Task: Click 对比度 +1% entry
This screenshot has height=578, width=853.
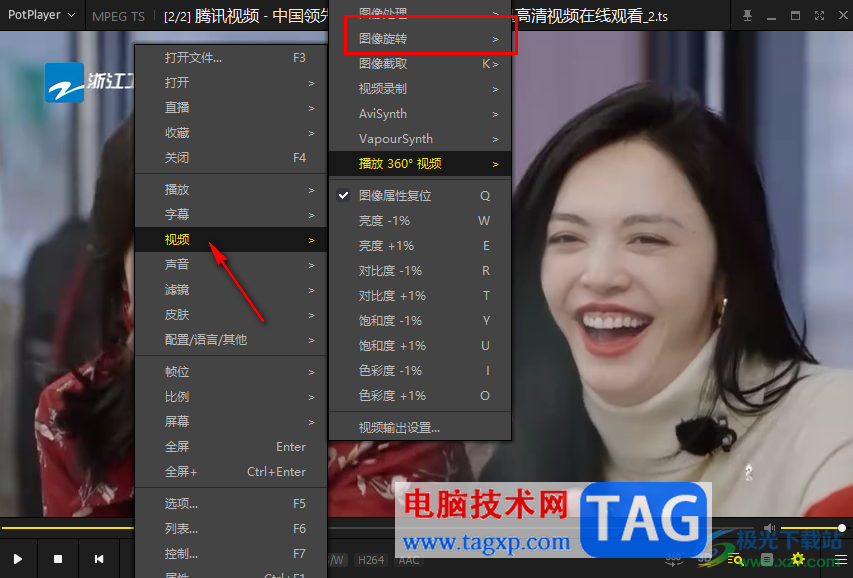Action: click(x=419, y=296)
